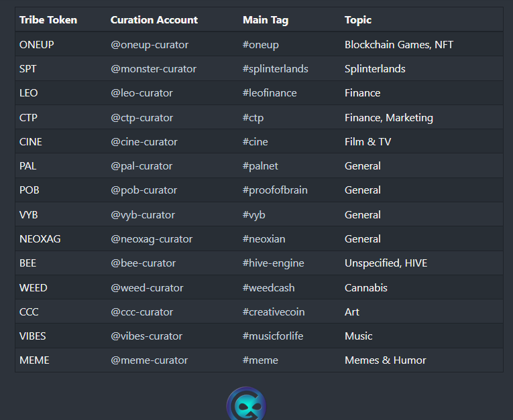Click the #weedcash tag
513x420 pixels.
point(268,288)
